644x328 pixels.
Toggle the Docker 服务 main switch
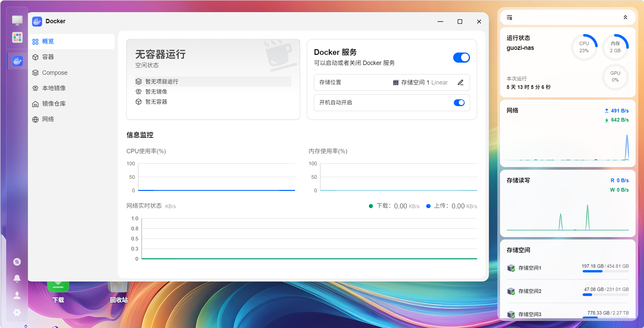pyautogui.click(x=461, y=58)
